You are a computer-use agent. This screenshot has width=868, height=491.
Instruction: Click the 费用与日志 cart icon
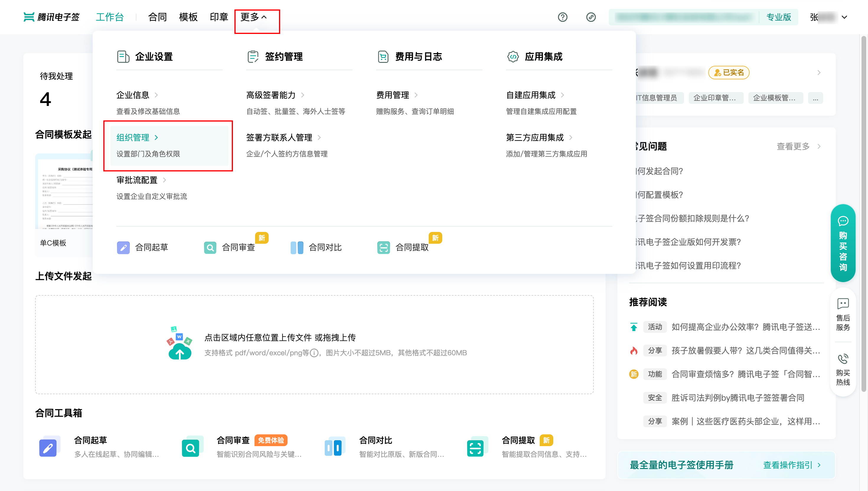(x=383, y=57)
